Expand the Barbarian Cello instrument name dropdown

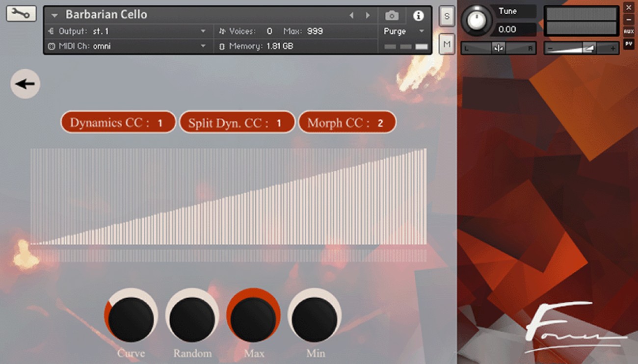point(54,16)
